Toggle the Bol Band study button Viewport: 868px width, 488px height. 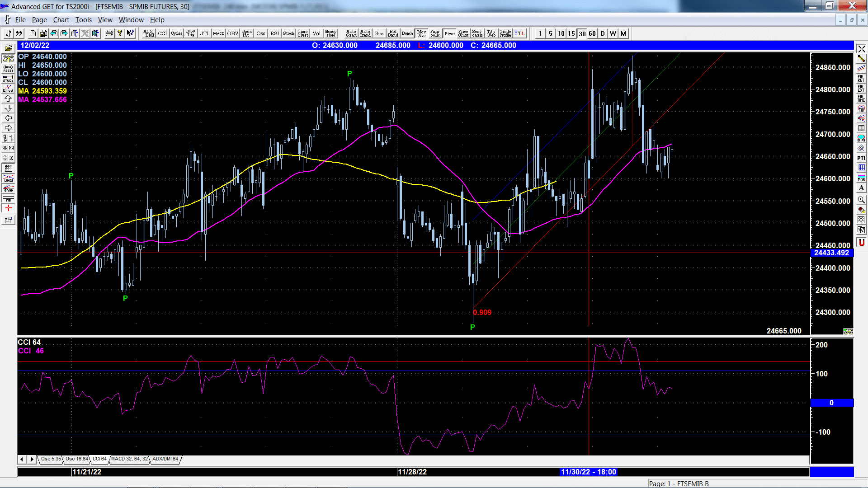pos(393,33)
